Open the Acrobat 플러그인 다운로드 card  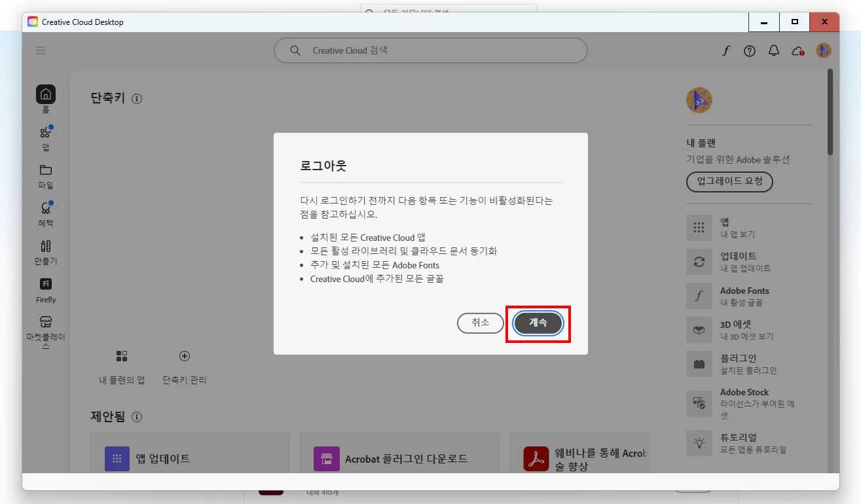tap(399, 452)
